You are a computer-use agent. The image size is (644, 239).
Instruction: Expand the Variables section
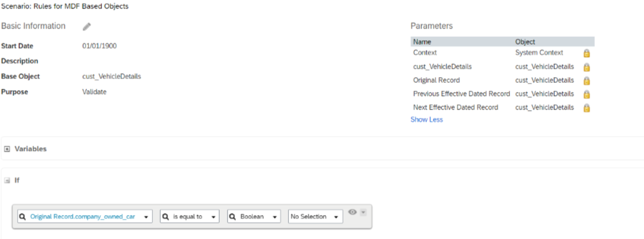pyautogui.click(x=7, y=149)
